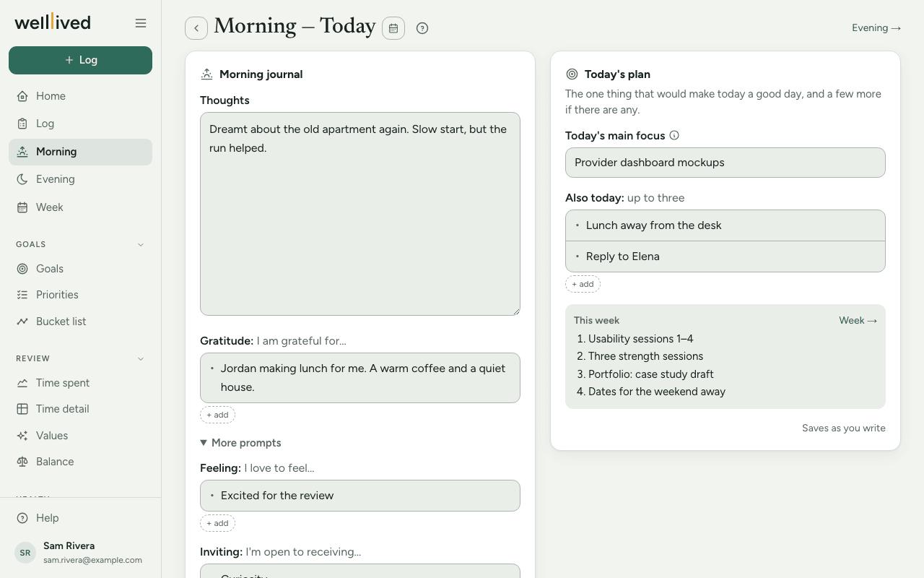The width and height of the screenshot is (924, 578).
Task: Click the Balance scales icon
Action: 22,462
